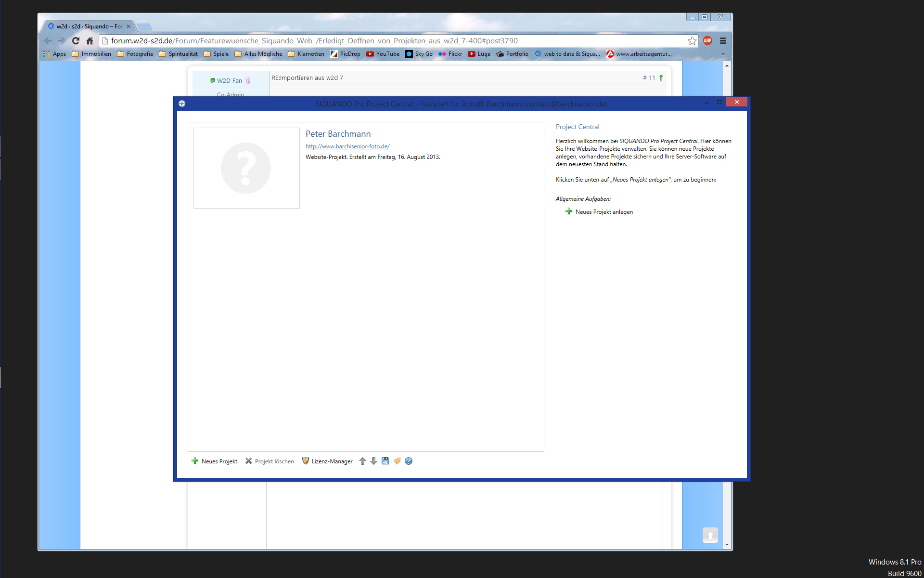Click the W2D Fan username in forum
924x578 pixels.
pyautogui.click(x=229, y=80)
